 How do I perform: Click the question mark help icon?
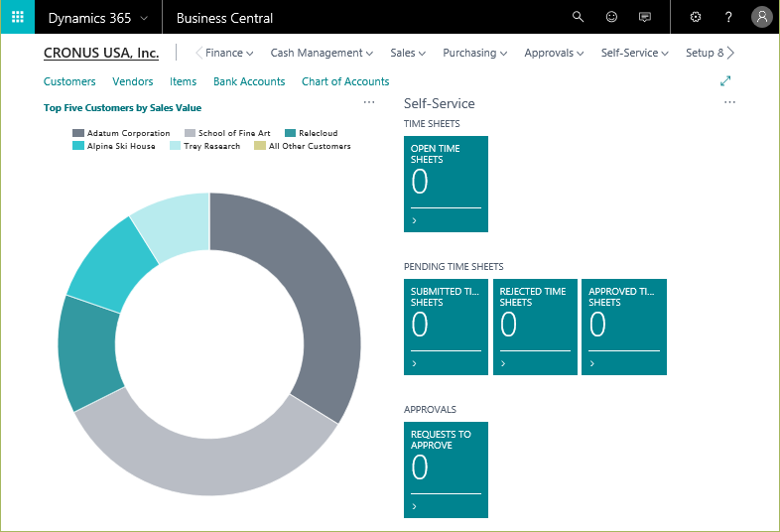point(728,18)
